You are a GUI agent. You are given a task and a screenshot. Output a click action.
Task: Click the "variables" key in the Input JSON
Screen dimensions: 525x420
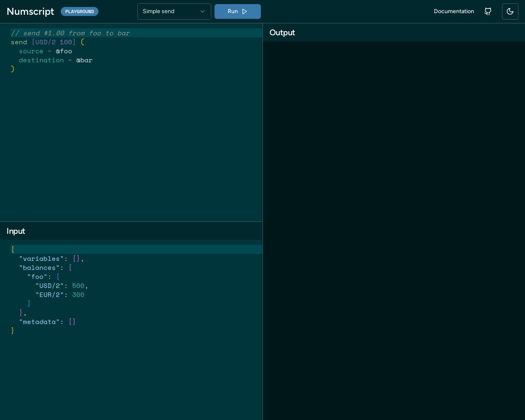[x=41, y=258]
